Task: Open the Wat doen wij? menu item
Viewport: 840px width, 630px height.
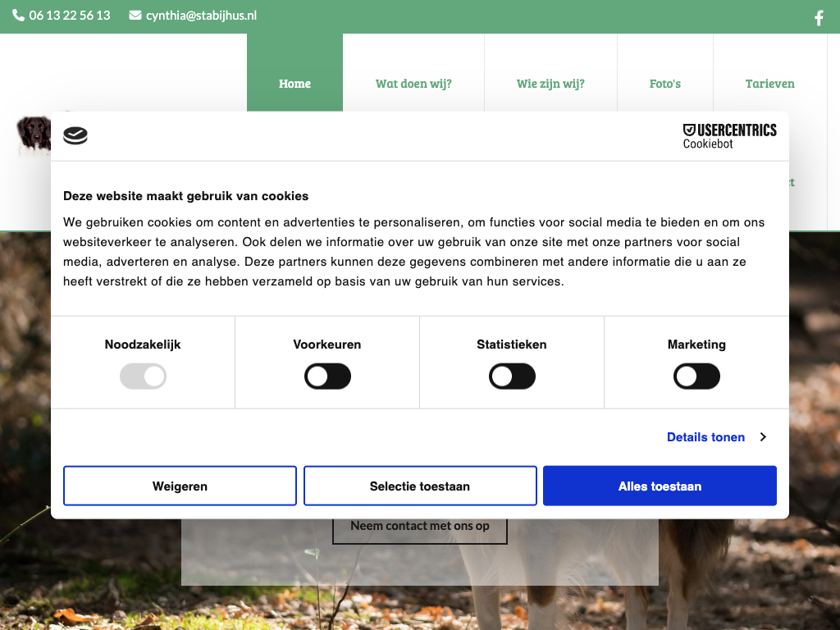Action: click(413, 84)
